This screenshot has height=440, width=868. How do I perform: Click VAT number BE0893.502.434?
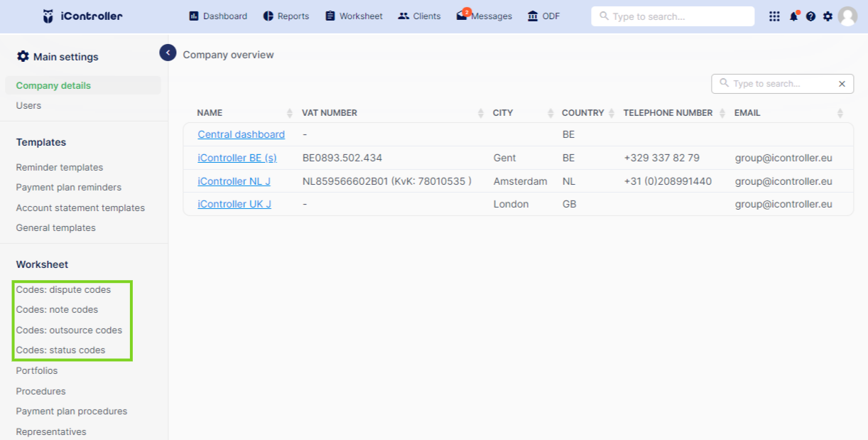coord(342,158)
